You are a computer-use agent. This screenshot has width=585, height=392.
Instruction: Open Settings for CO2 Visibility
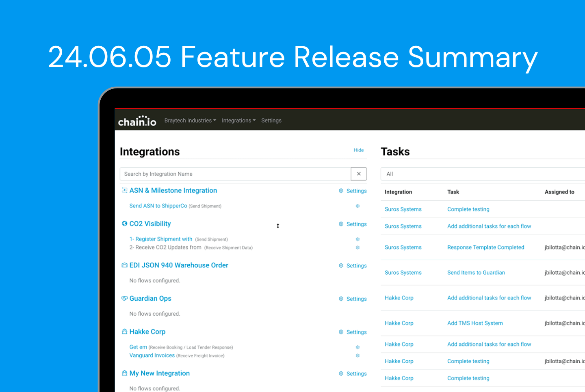tap(356, 224)
